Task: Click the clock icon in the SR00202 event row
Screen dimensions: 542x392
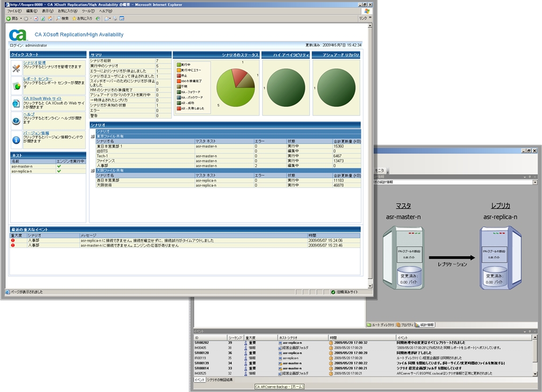Action: point(331,343)
